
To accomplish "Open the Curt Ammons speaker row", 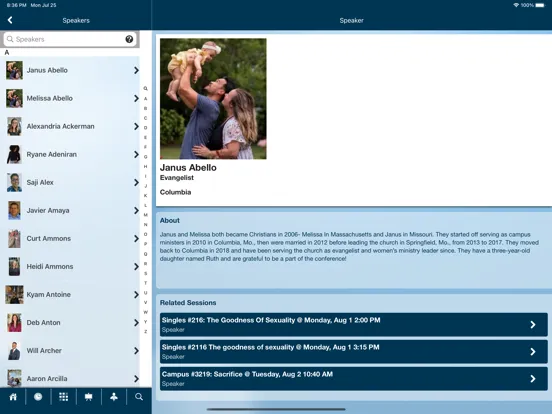I will tap(71, 238).
